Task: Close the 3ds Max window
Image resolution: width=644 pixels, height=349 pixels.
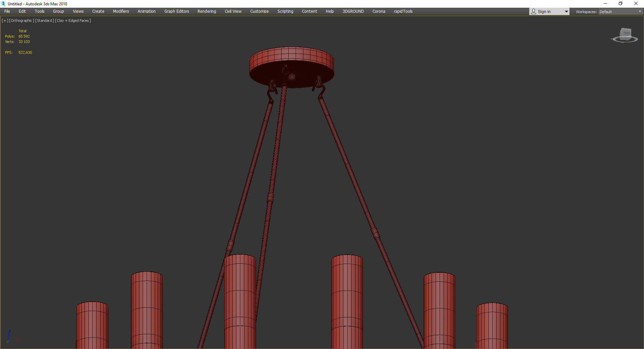Action: [x=636, y=4]
